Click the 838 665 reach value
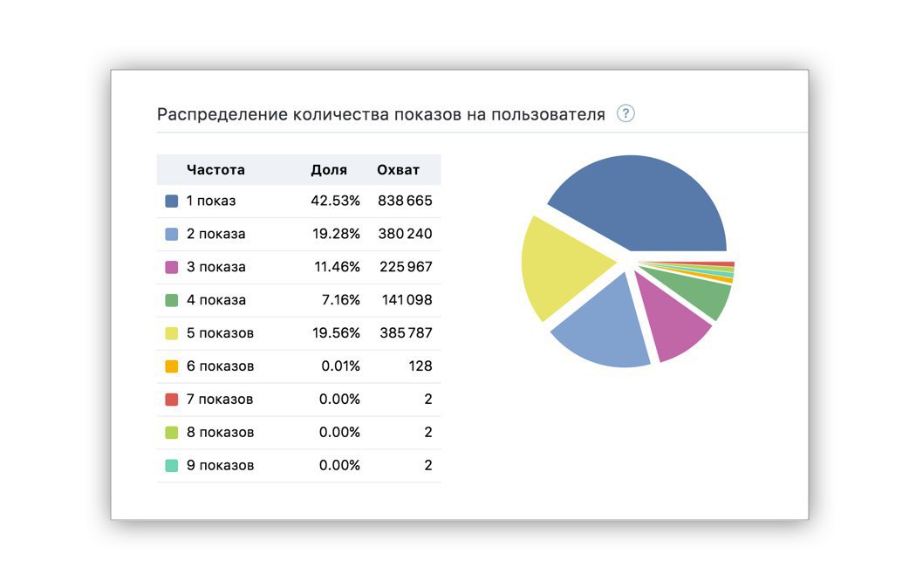Viewport: 909px width, 588px height. click(405, 202)
